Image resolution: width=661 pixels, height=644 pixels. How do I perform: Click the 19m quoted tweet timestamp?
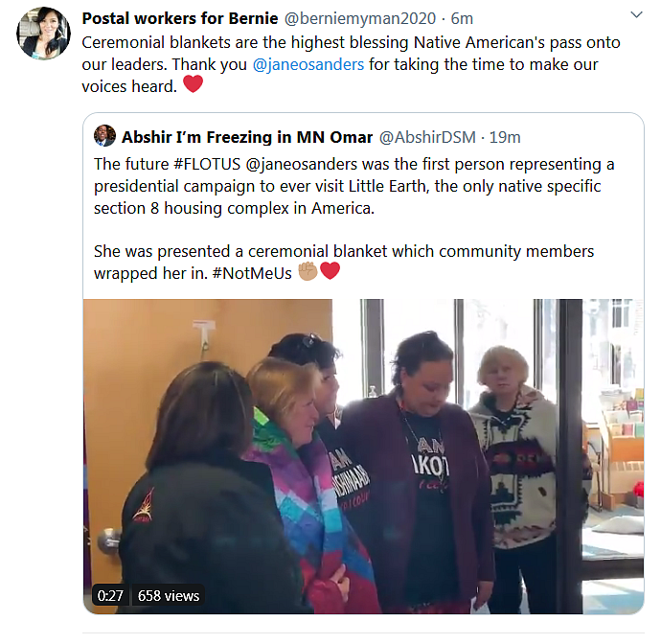505,137
